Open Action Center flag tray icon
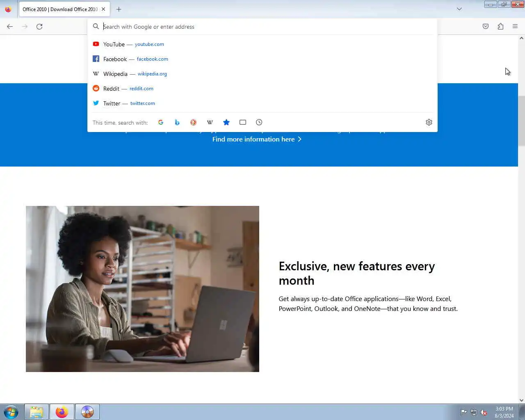525x420 pixels. [x=463, y=412]
